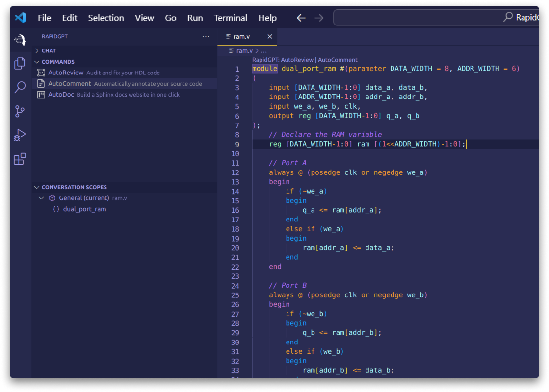Click the braces icon beside dual_port_ram
This screenshot has width=549, height=392.
tap(56, 209)
